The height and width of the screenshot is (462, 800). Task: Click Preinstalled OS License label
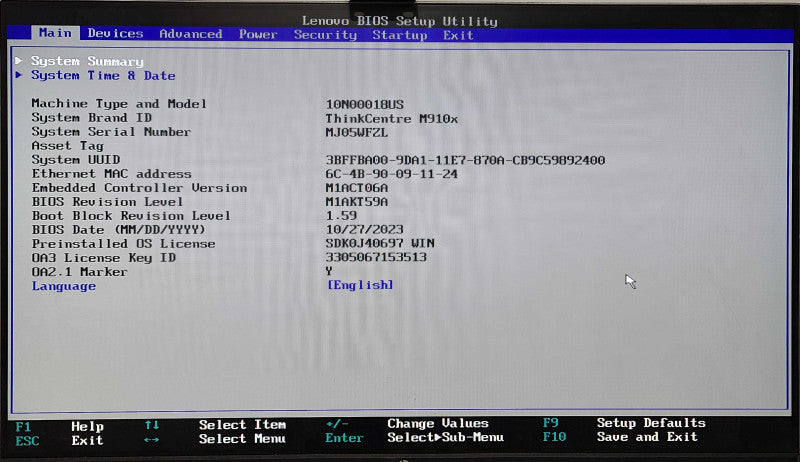point(123,244)
